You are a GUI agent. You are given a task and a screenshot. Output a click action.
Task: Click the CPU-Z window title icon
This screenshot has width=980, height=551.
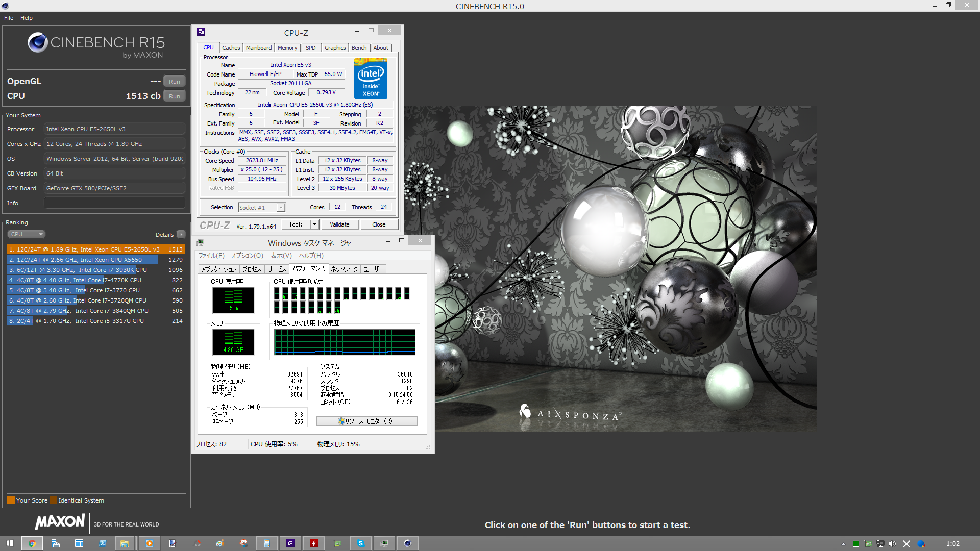(201, 32)
